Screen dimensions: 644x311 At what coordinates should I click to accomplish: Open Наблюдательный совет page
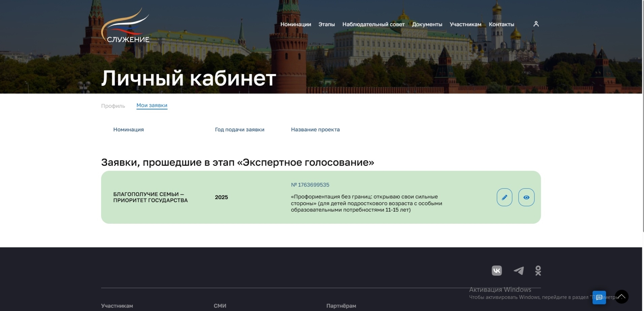(373, 24)
